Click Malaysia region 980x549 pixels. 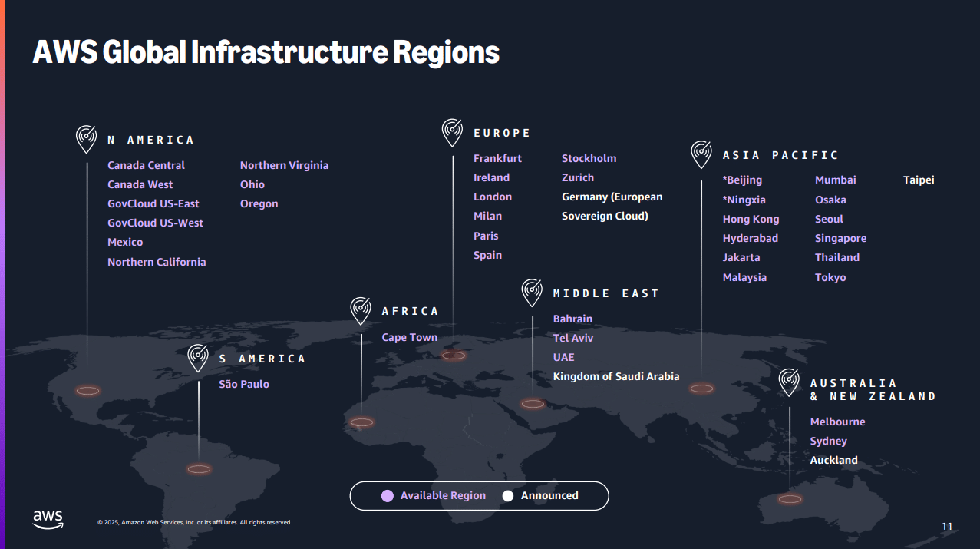(x=744, y=277)
